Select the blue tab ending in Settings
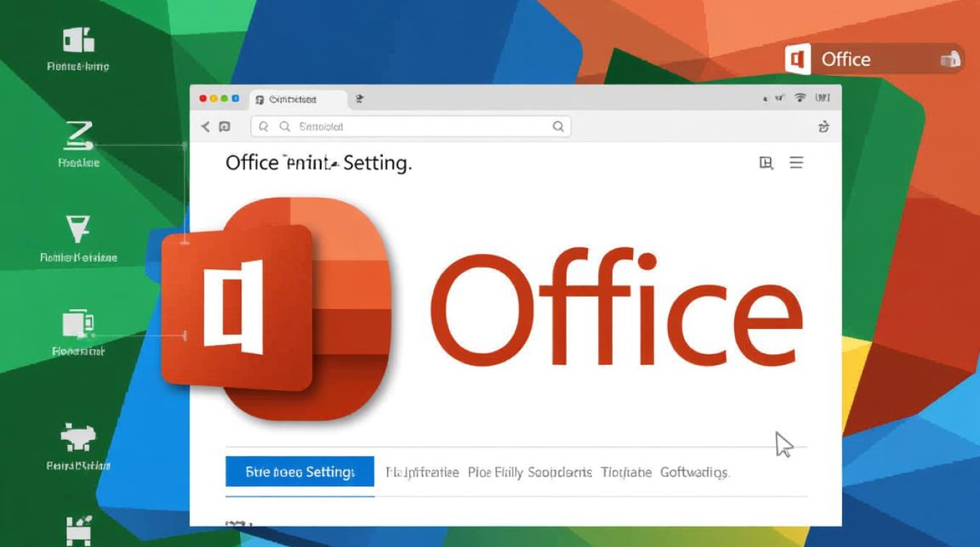Image resolution: width=980 pixels, height=547 pixels. (300, 471)
